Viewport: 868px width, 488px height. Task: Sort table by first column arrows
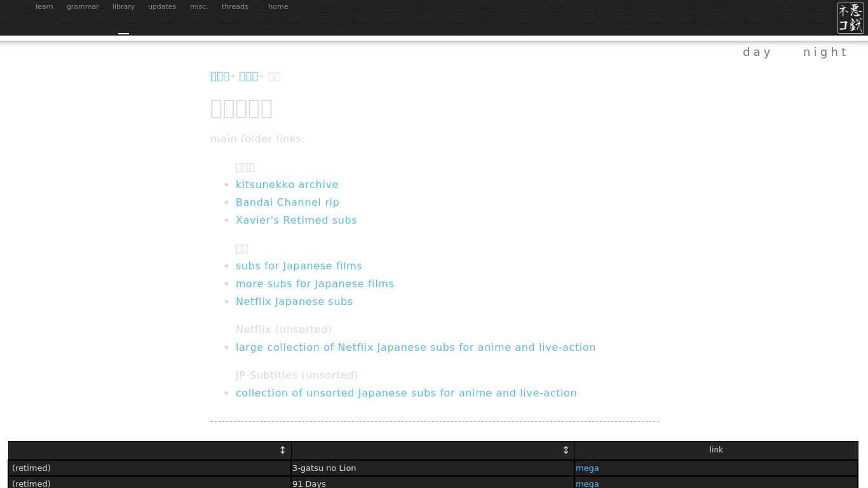(x=283, y=450)
